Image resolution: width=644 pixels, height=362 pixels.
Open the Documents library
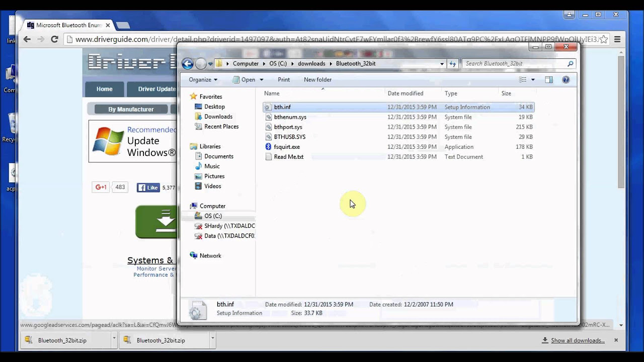coord(218,156)
